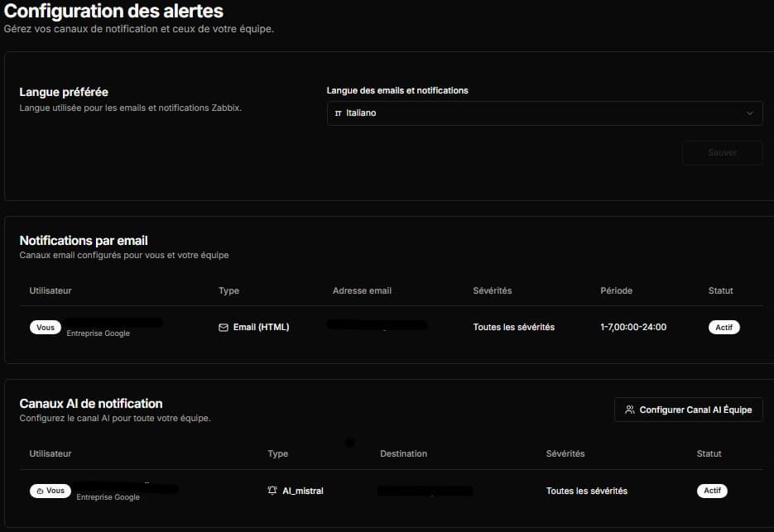Click the chevron on the language selector
The image size is (774, 532).
[752, 113]
